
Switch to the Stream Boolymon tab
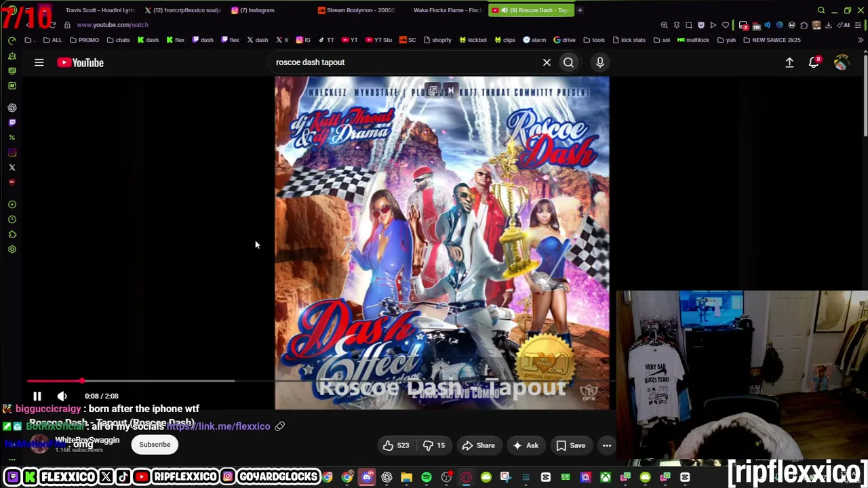click(x=356, y=10)
